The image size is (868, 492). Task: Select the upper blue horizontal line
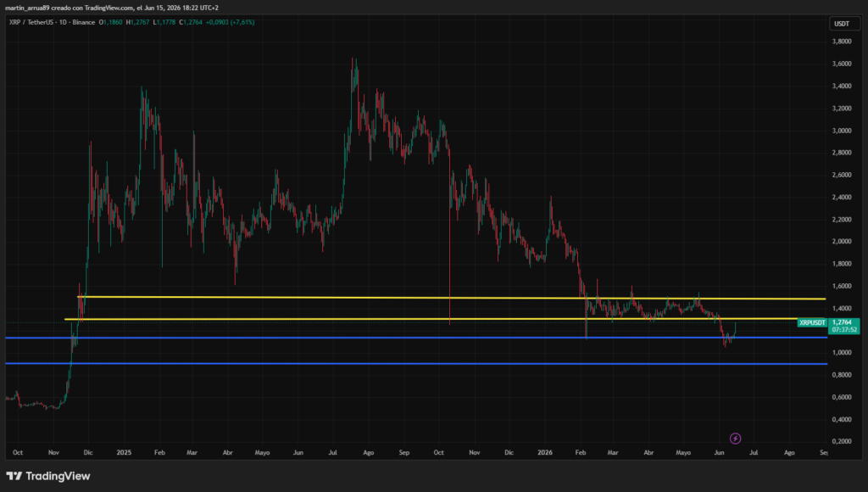click(416, 338)
